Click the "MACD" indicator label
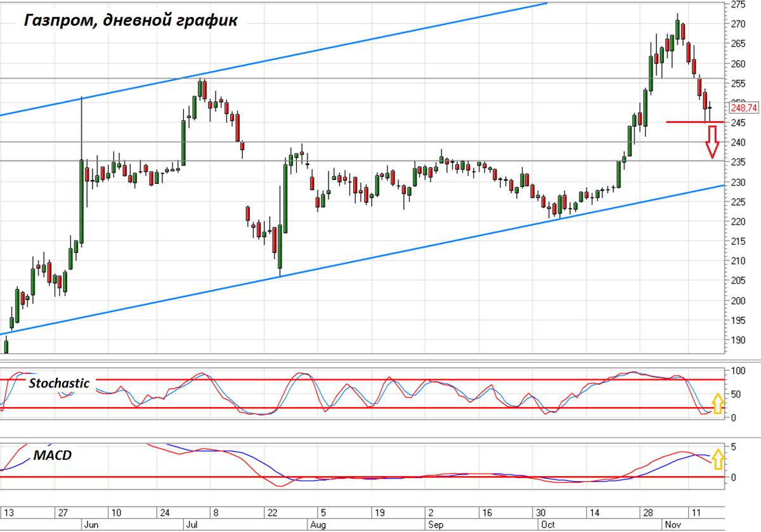Image resolution: width=761 pixels, height=532 pixels. [x=52, y=455]
